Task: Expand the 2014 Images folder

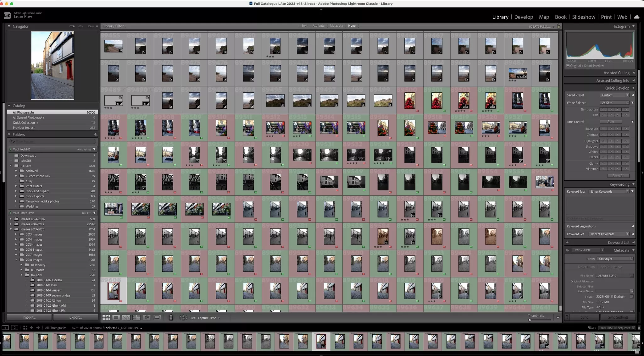Action: click(16, 239)
